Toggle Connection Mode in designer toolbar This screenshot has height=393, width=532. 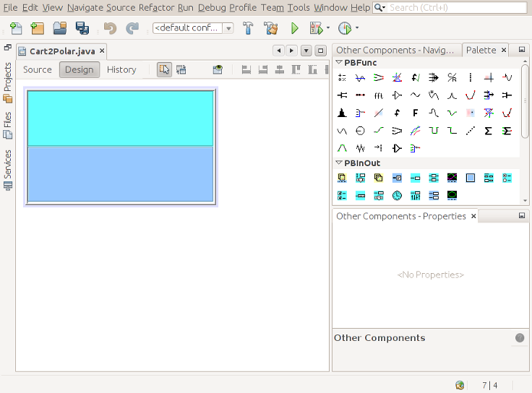tap(181, 69)
